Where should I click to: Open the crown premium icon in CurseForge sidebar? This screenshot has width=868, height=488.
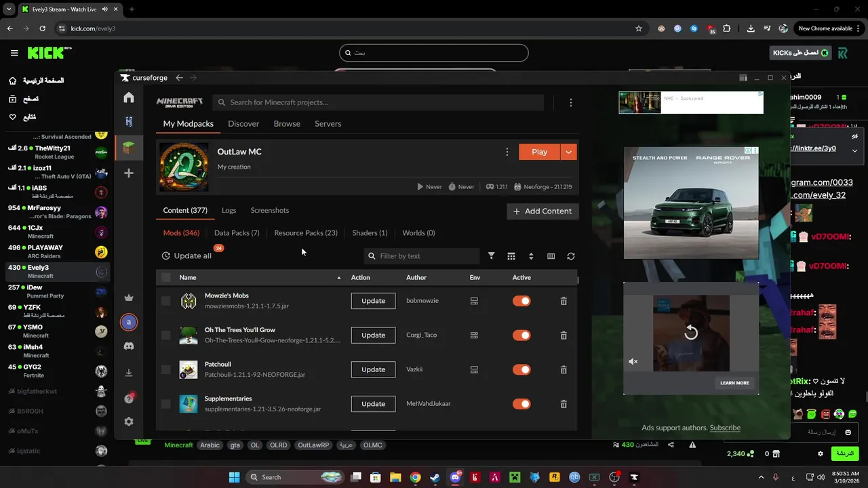coord(129,298)
